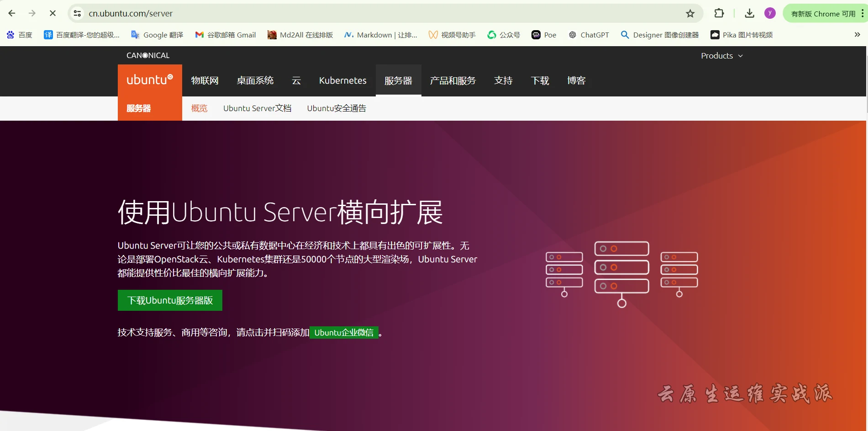Open the ChatGPT bookmark
The height and width of the screenshot is (431, 868).
click(589, 35)
